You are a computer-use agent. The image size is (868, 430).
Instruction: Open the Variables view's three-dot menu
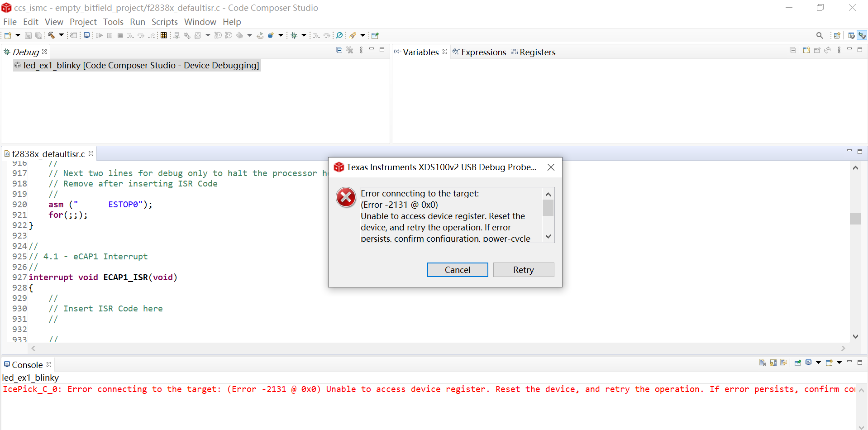[839, 50]
